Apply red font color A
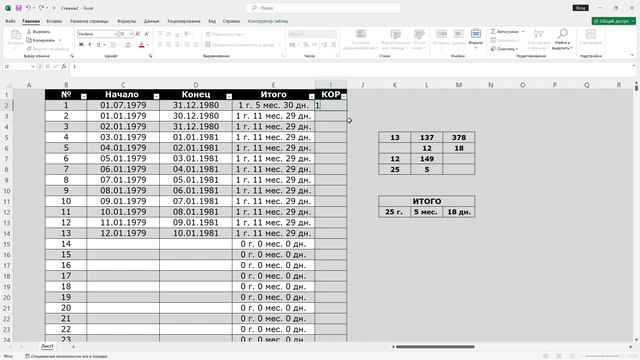The height and width of the screenshot is (360, 640). 142,44
